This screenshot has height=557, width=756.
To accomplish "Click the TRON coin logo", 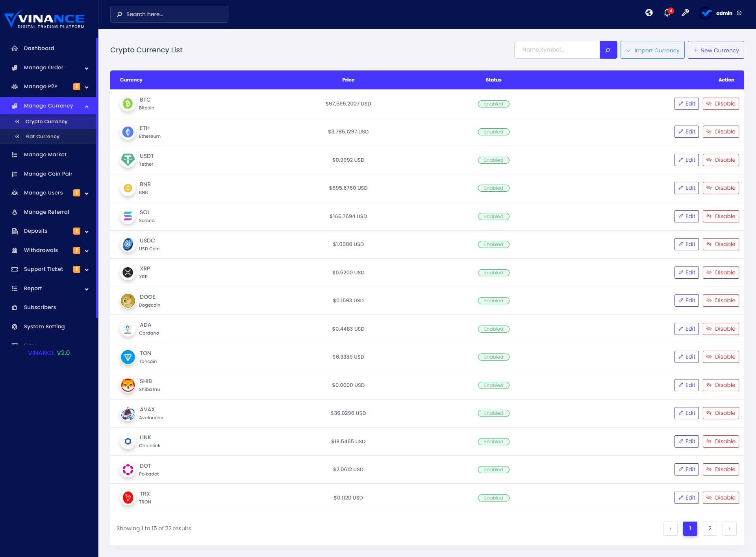I will 128,498.
